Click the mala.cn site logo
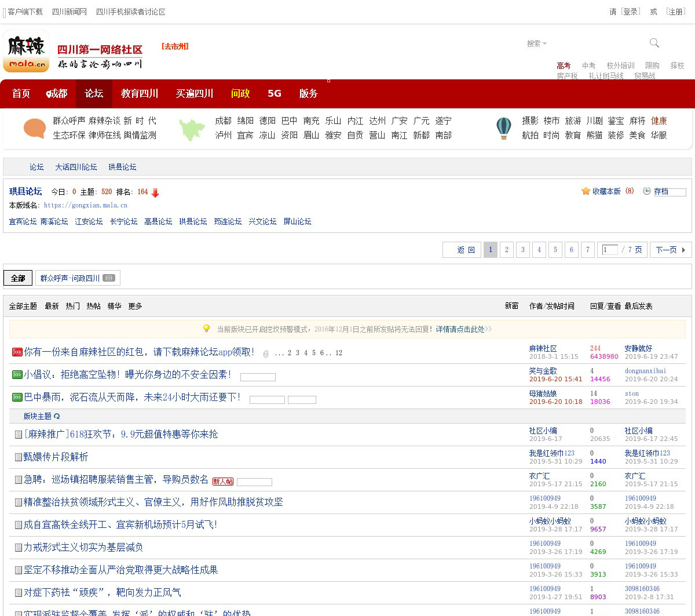The image size is (695, 616). (26, 52)
